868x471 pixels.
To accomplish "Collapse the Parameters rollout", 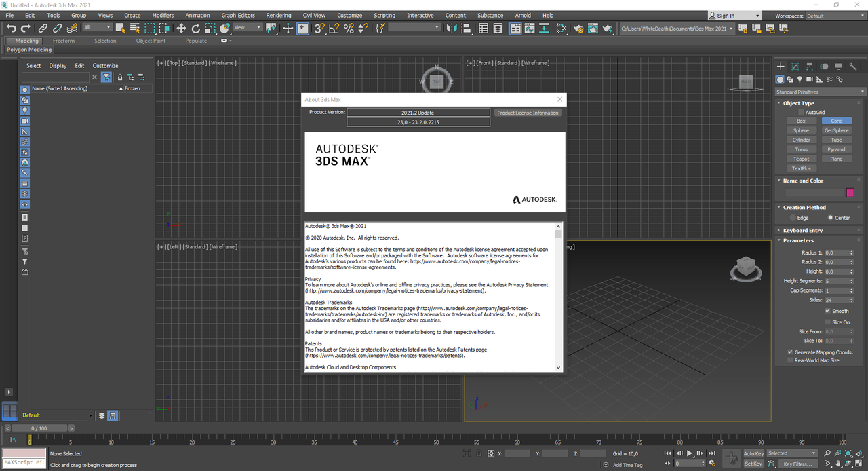I will point(798,240).
